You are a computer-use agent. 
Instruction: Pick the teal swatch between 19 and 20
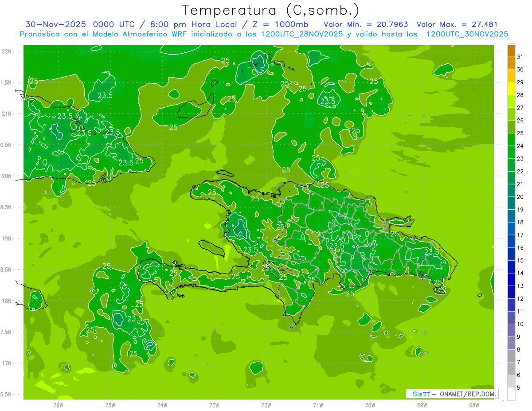pyautogui.click(x=511, y=204)
